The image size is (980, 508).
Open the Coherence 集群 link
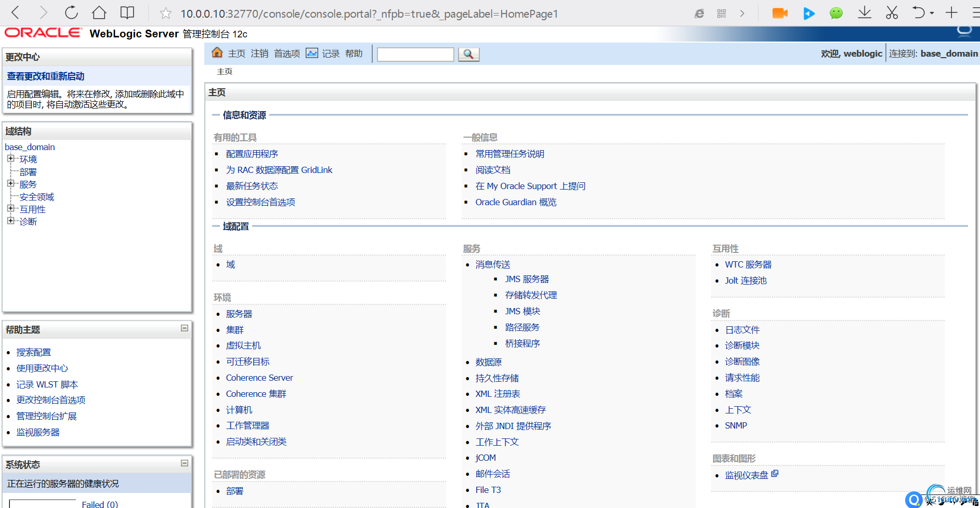256,394
